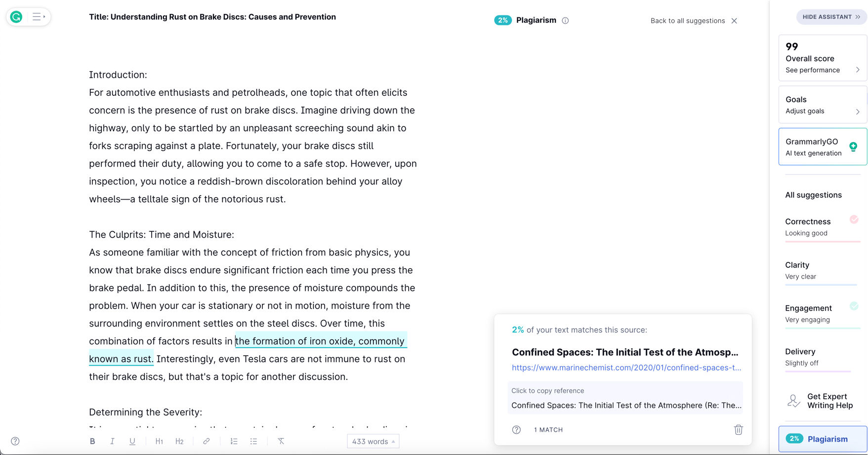This screenshot has height=455, width=868.
Task: Toggle bold formatting
Action: tap(92, 441)
